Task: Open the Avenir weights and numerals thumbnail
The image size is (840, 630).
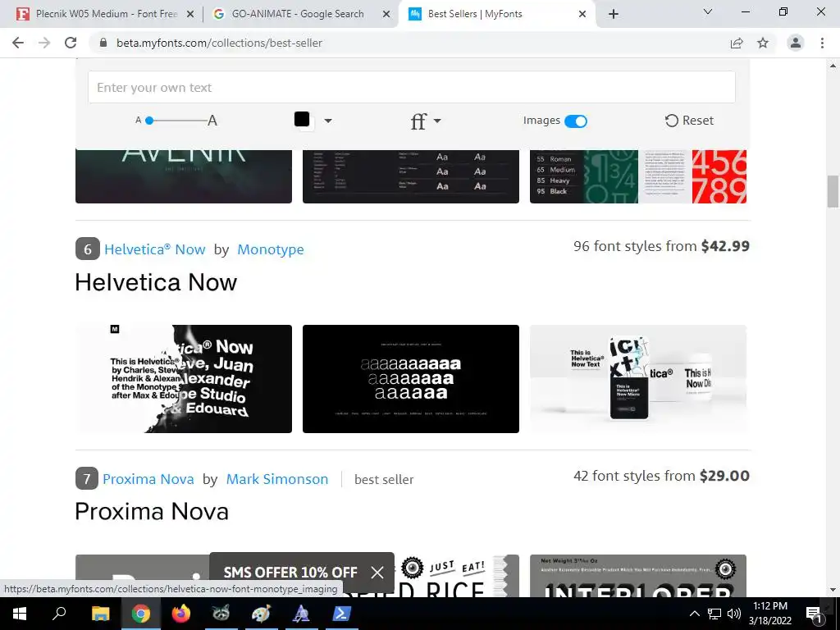Action: point(638,176)
